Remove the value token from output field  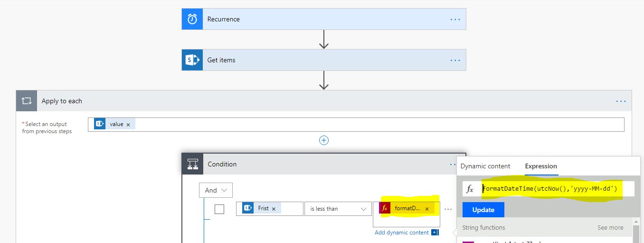tap(128, 125)
